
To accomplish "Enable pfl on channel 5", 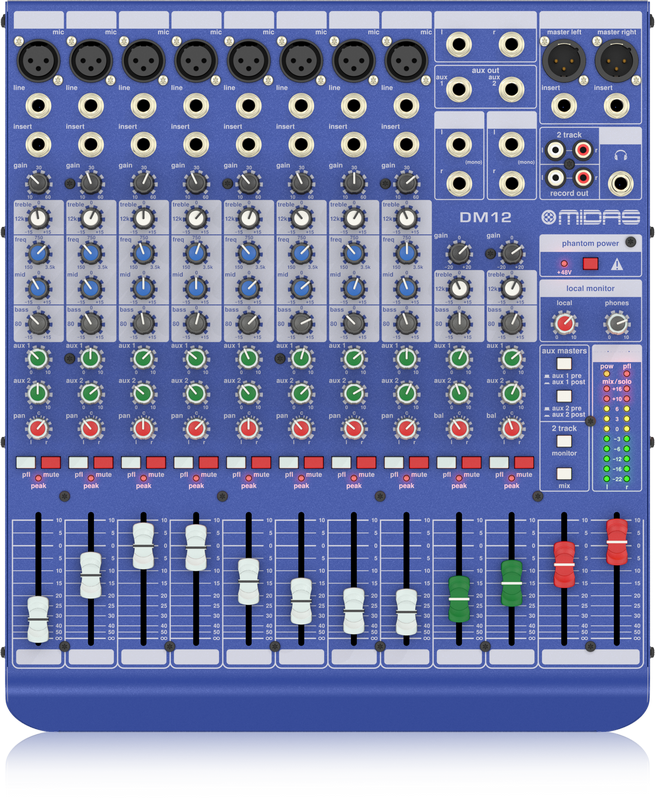I will 236,463.
